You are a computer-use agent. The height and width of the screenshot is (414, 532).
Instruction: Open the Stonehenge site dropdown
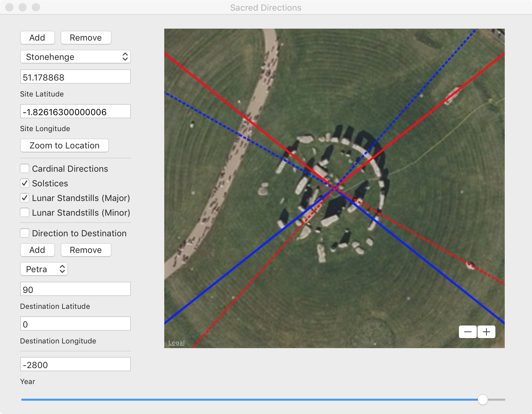click(75, 57)
